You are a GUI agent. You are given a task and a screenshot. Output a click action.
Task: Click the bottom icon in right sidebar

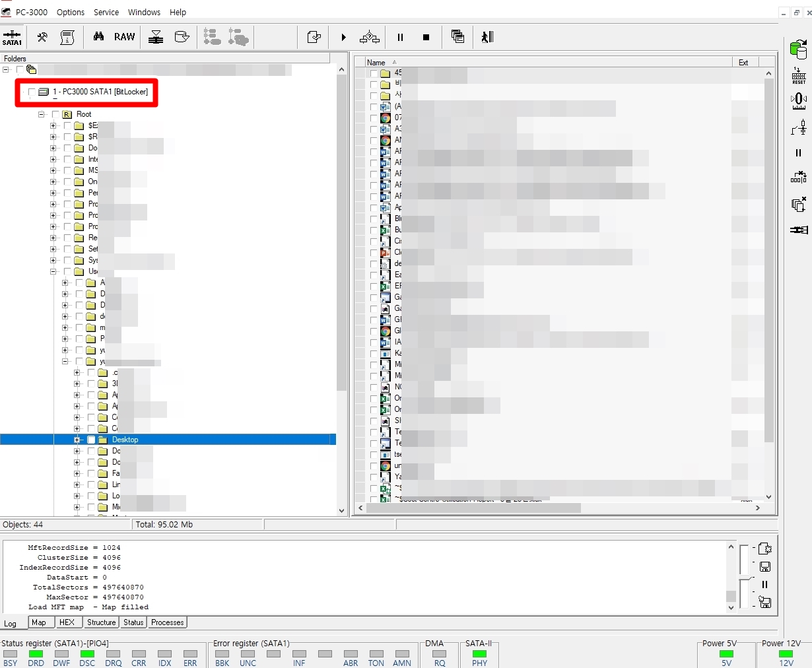pyautogui.click(x=799, y=230)
